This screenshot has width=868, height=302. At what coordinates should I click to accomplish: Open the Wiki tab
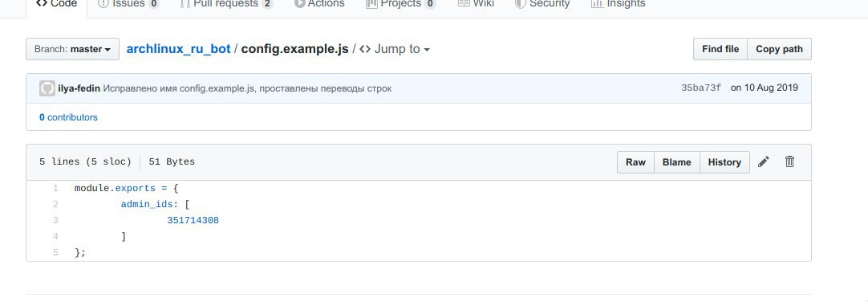click(x=476, y=5)
